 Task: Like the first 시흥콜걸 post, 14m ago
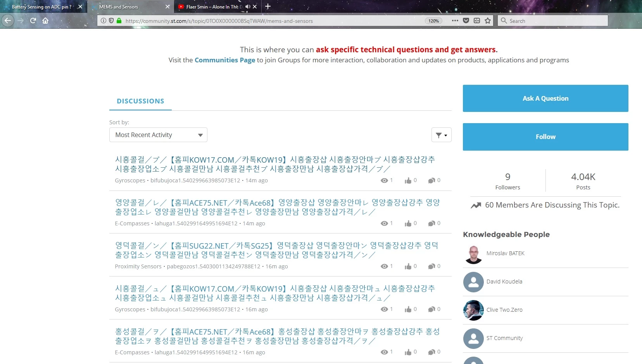point(408,180)
